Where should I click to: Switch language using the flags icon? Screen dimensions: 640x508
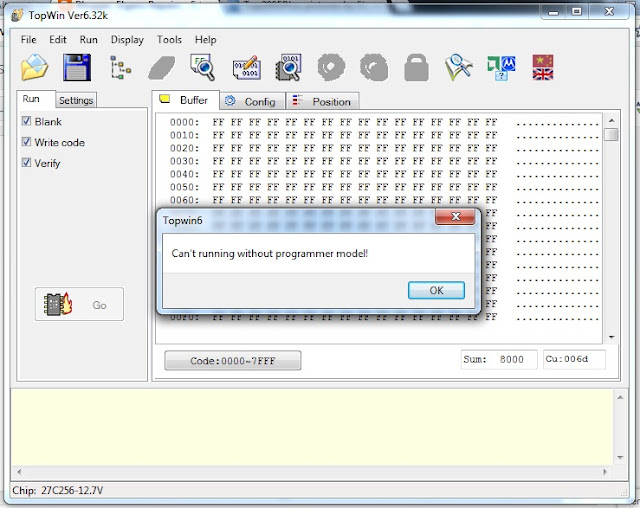[x=543, y=67]
